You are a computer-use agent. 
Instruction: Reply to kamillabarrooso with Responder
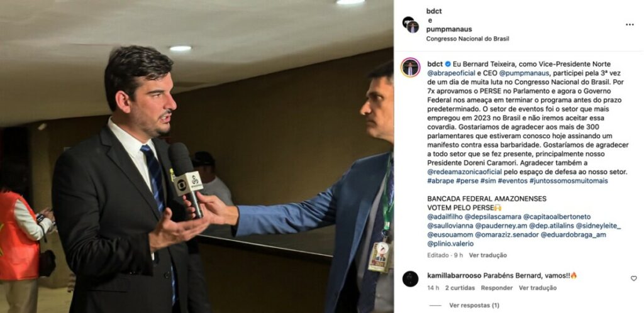pyautogui.click(x=497, y=288)
